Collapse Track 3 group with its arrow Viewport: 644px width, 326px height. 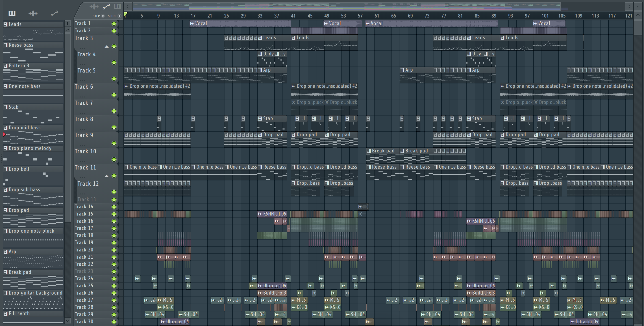coord(107,46)
